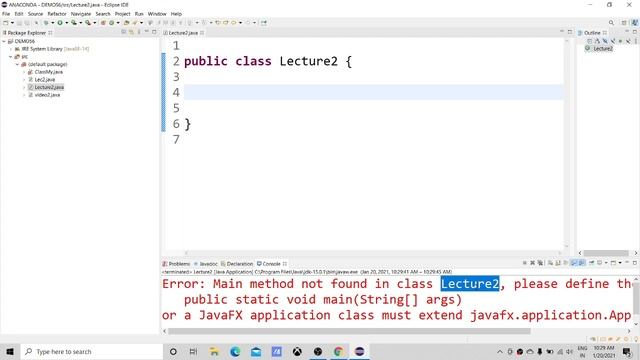Screen dimensions: 640x360
Task: Collapse All icon in Package Explorer
Action: pyautogui.click(x=123, y=32)
